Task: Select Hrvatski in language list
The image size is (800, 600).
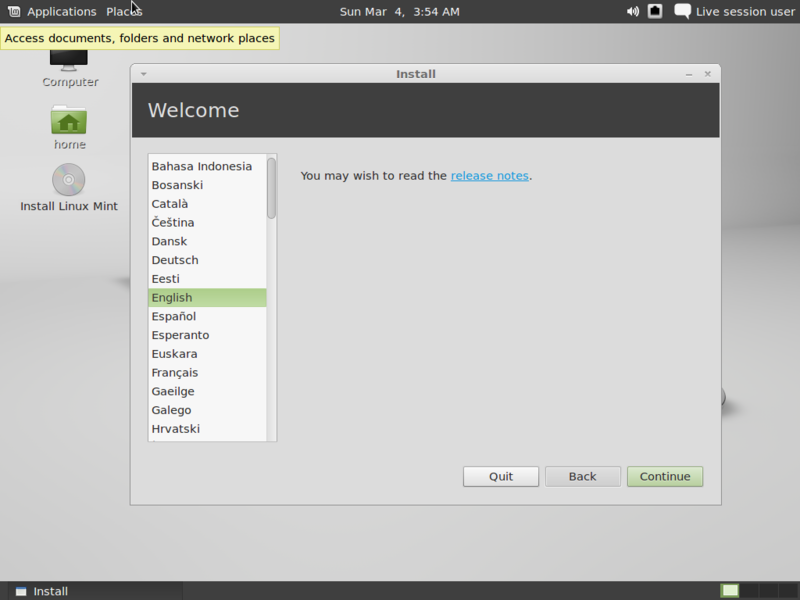Action: coord(207,429)
